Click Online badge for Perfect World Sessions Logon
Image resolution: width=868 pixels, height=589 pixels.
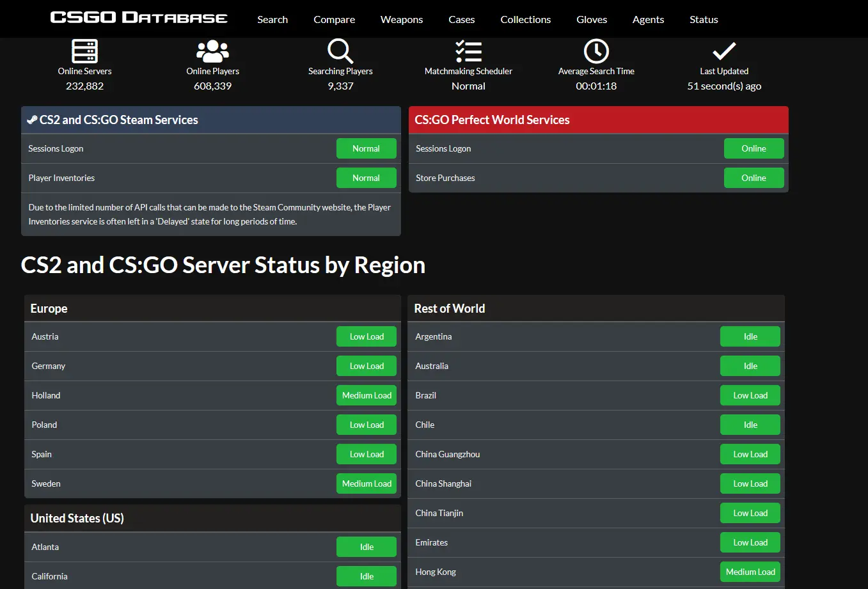pos(754,148)
